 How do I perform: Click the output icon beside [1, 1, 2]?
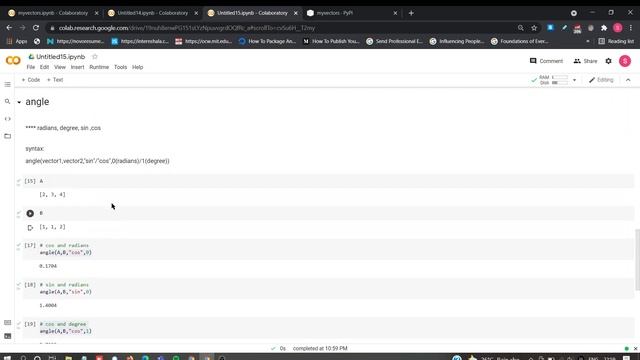(x=30, y=228)
